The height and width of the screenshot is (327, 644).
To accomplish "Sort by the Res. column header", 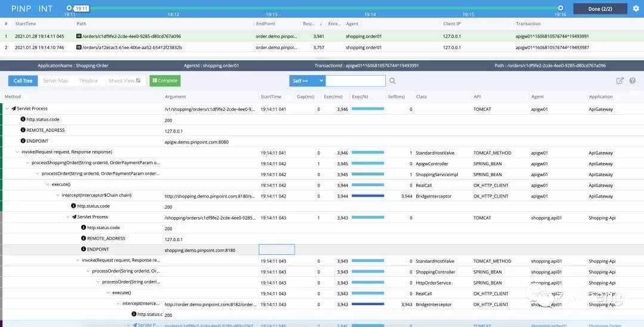I will 309,24.
